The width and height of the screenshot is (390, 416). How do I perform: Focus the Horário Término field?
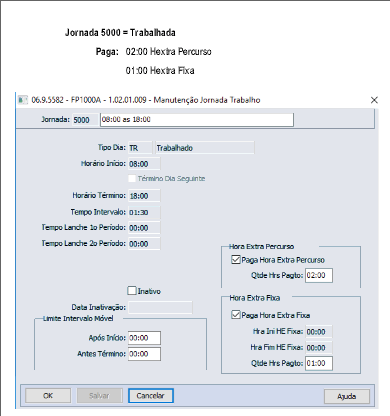[144, 196]
